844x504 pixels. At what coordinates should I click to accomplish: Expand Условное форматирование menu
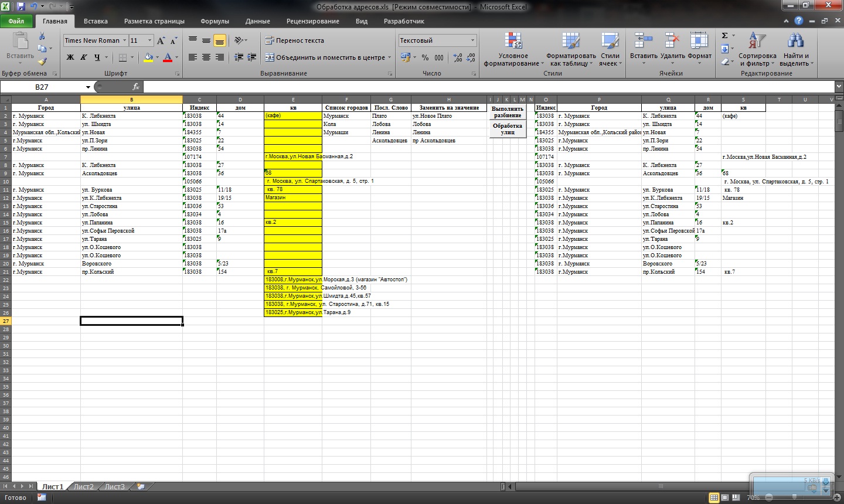click(513, 49)
